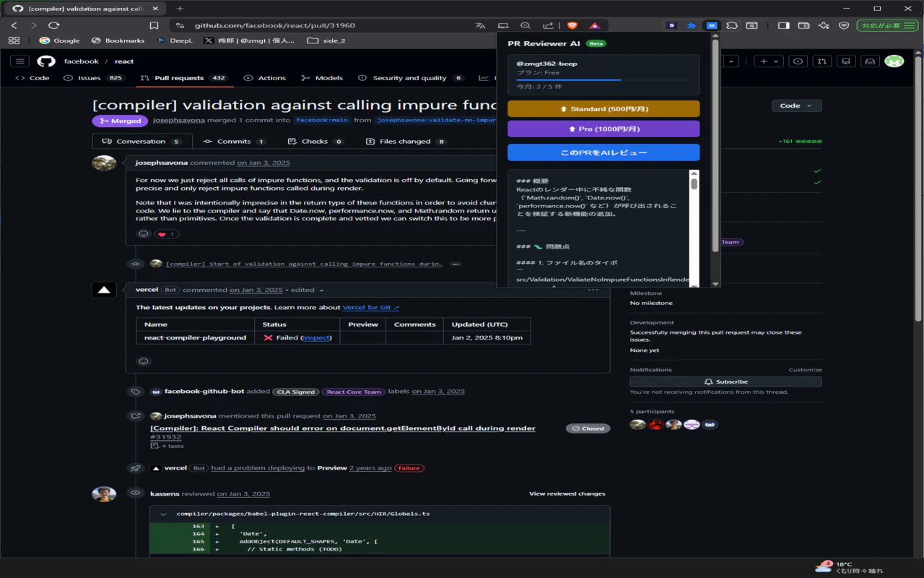Click the share page icon in address bar
924x578 pixels.
click(x=549, y=25)
